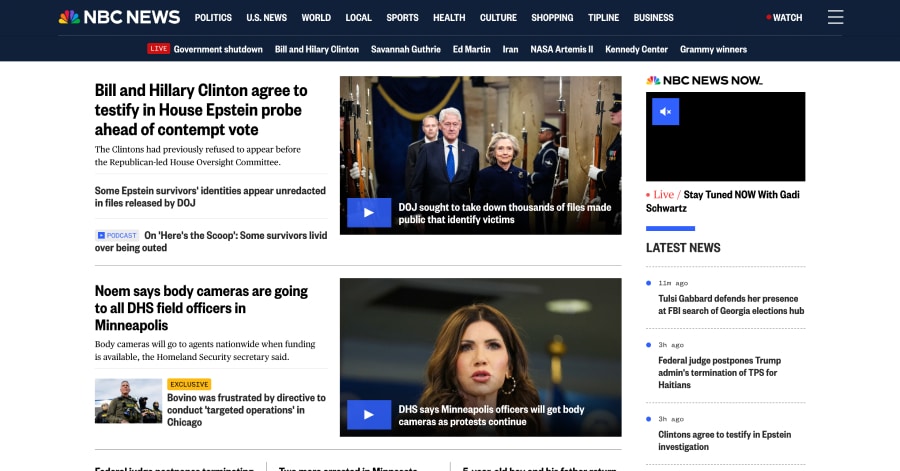Open Bill and Hilary Clinton topic
The height and width of the screenshot is (471, 900).
coord(317,49)
